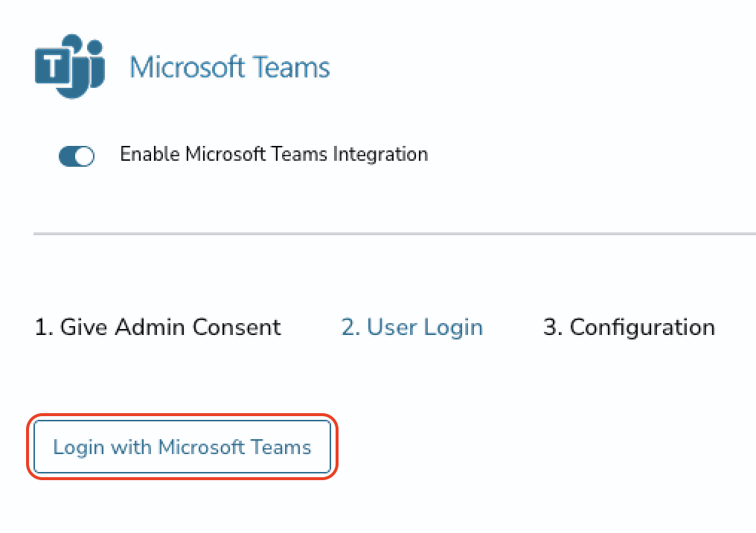Viewport: 756px width, 533px height.
Task: Select step 3 Configuration
Action: click(x=630, y=328)
